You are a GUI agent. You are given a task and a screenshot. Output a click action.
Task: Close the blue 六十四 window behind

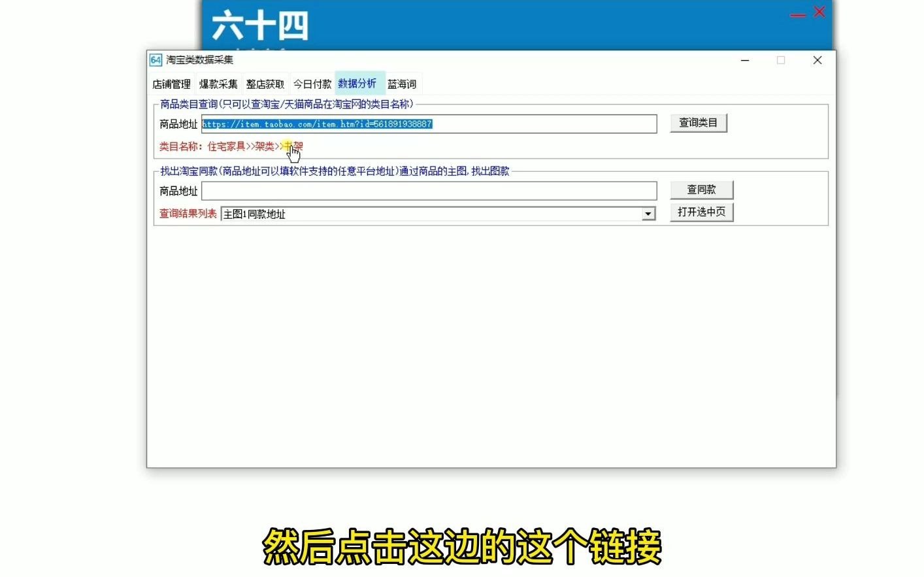point(818,12)
